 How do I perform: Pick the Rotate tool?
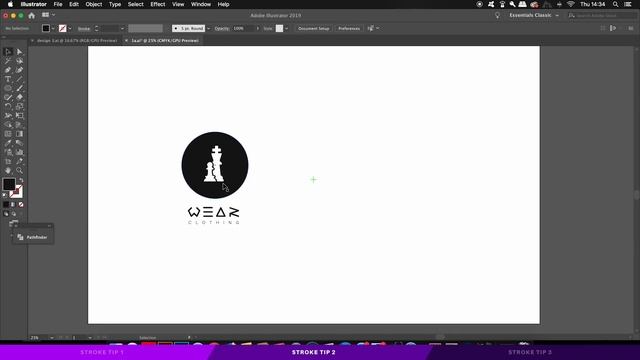pyautogui.click(x=8, y=107)
